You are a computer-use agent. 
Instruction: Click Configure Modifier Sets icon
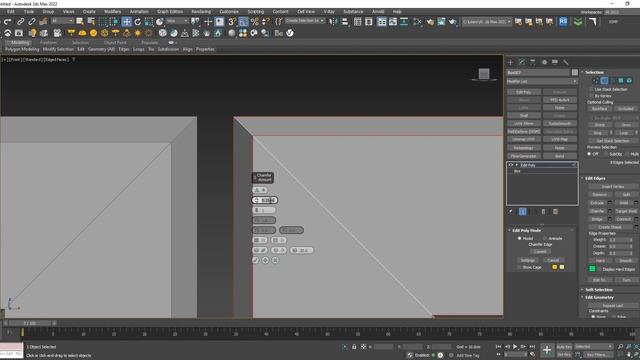(555, 211)
